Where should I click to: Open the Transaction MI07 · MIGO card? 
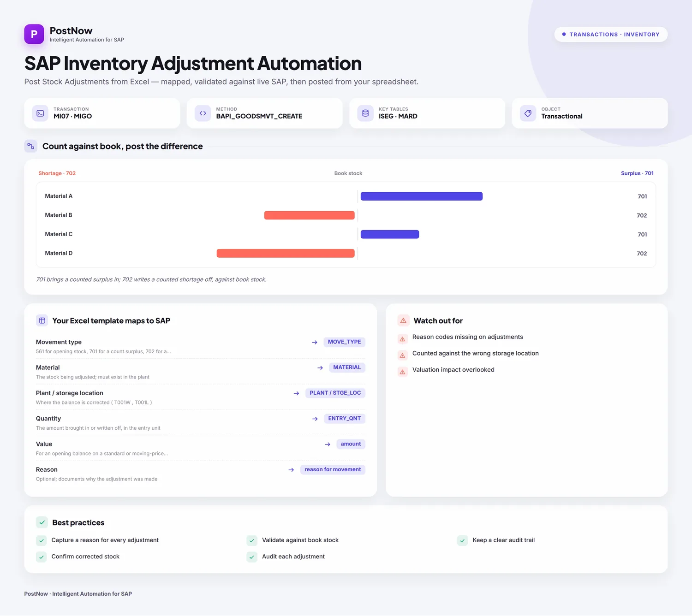(x=102, y=113)
